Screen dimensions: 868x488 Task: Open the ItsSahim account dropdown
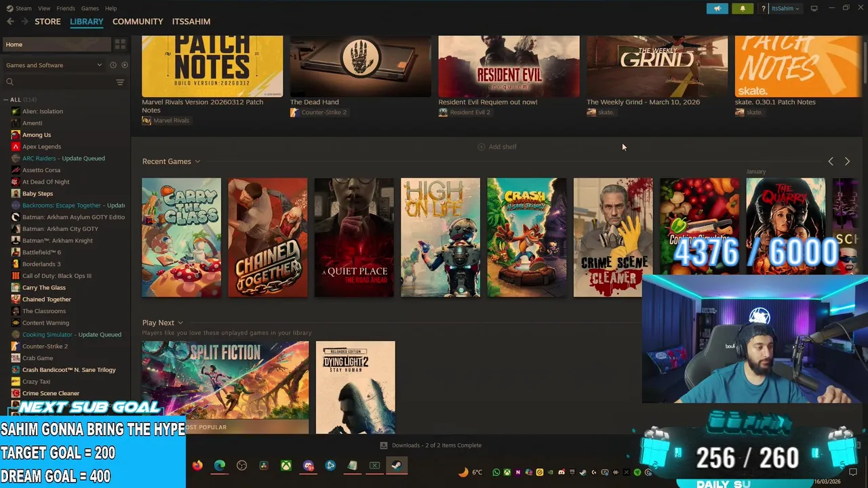pos(785,8)
